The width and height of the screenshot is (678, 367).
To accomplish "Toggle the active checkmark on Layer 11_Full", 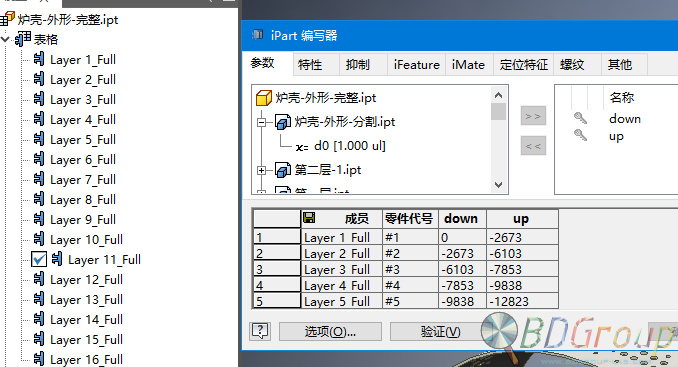I will [x=39, y=259].
